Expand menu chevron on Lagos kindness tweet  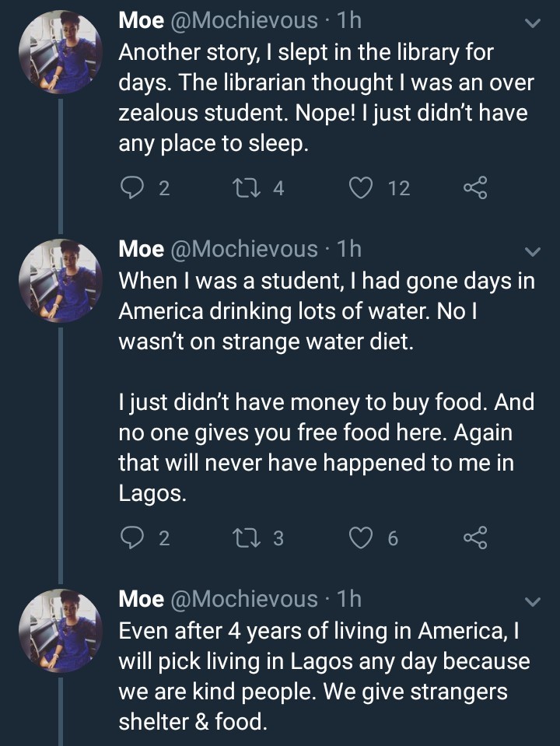point(533,602)
